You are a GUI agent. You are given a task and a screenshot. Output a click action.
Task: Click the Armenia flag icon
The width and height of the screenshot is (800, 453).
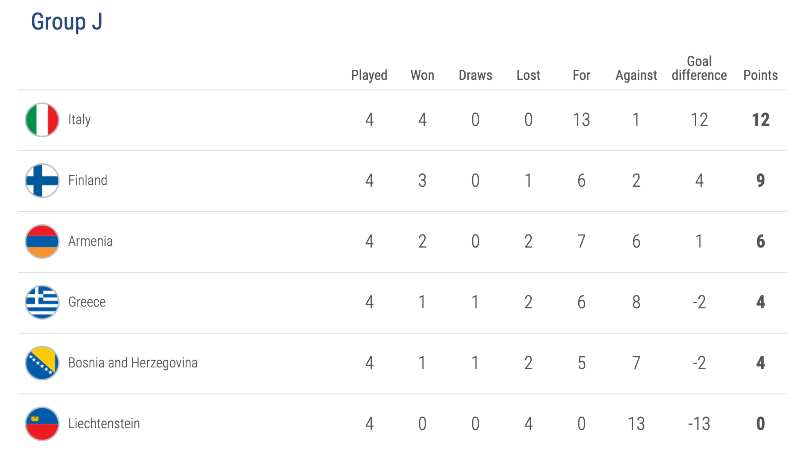[x=42, y=242]
